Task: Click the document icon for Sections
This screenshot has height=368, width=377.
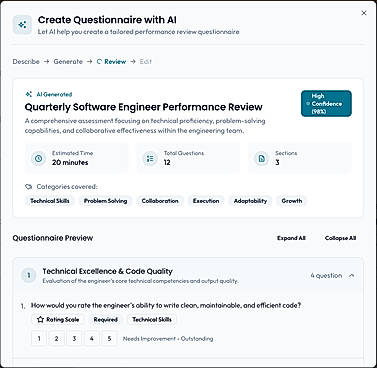Action: 262,158
